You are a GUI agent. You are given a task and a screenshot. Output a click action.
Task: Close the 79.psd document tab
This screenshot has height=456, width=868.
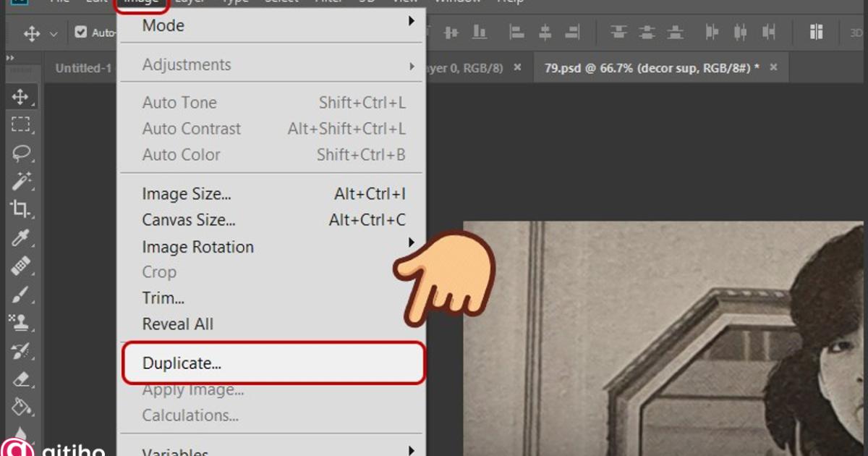tap(773, 67)
